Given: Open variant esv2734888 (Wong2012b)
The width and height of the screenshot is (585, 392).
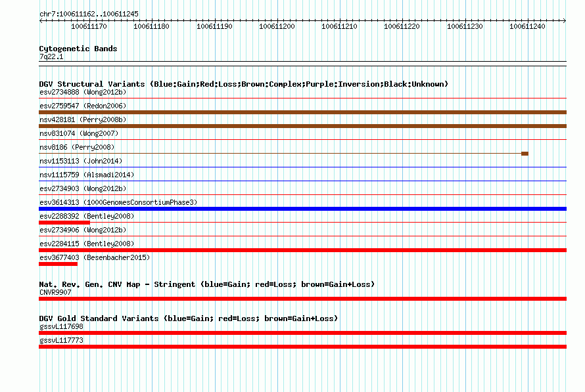Looking at the screenshot, I should pos(83,92).
